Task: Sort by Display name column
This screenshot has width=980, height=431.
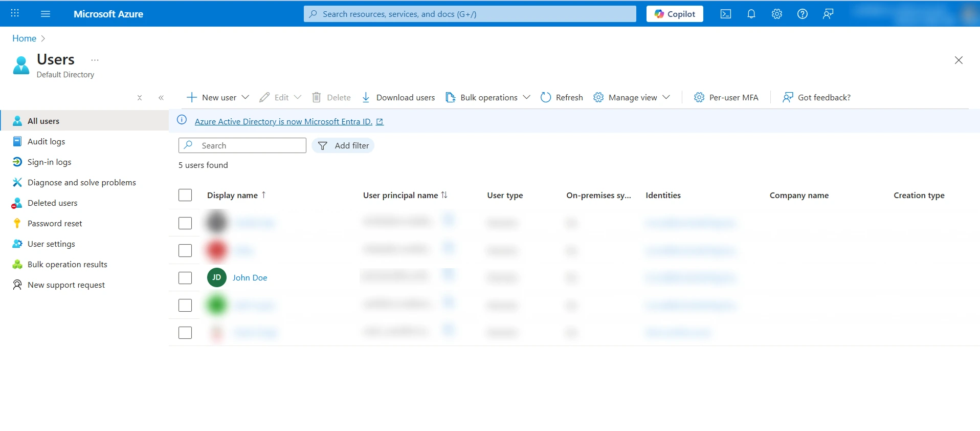Action: [x=236, y=195]
